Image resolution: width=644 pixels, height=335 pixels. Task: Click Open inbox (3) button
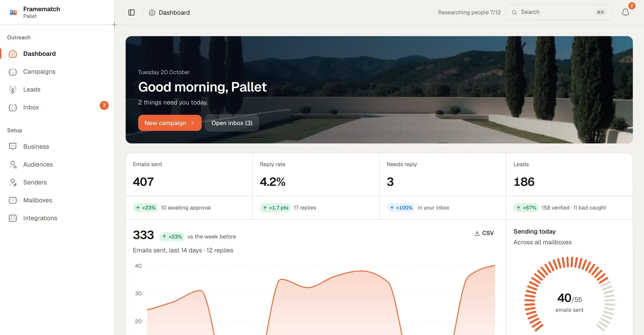click(232, 123)
